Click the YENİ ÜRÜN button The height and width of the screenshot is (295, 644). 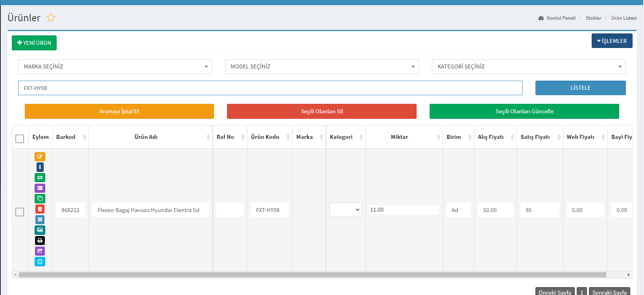click(34, 43)
